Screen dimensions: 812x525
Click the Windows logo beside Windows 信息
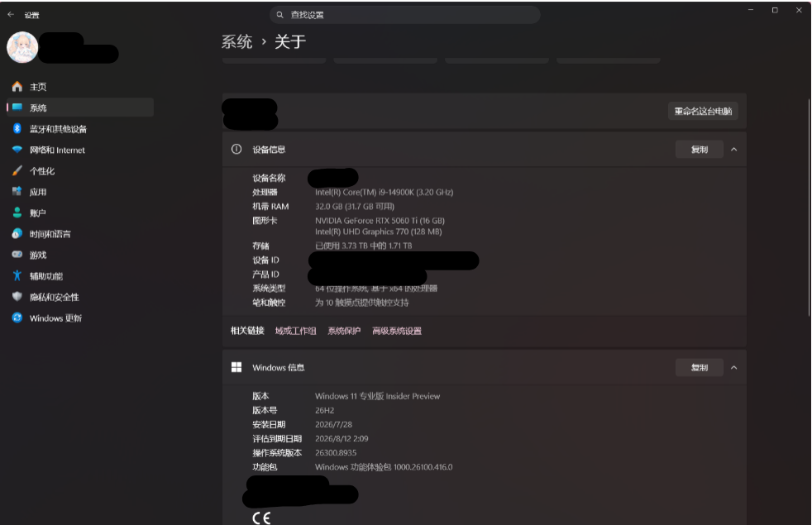point(236,367)
